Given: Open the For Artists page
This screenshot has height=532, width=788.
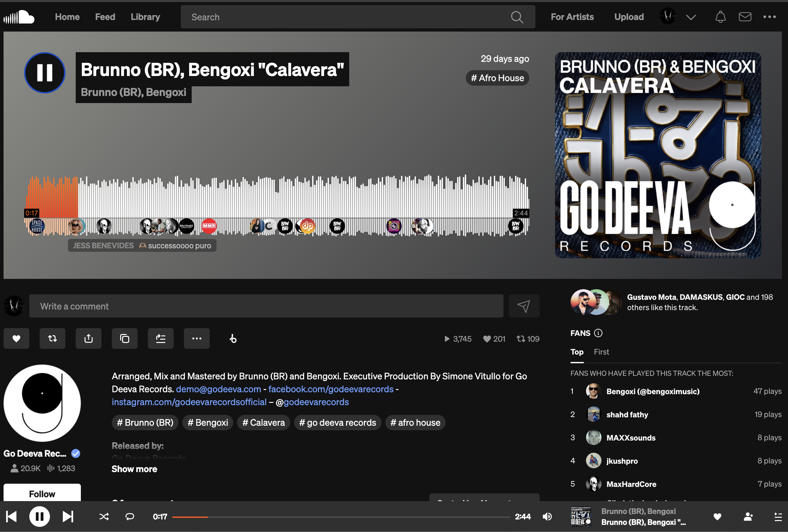Looking at the screenshot, I should (x=572, y=17).
